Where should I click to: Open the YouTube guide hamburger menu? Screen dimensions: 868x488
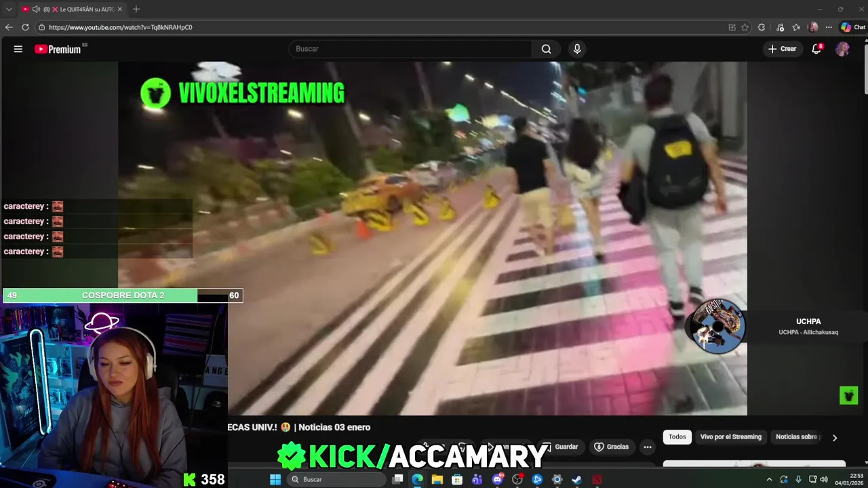(x=18, y=49)
